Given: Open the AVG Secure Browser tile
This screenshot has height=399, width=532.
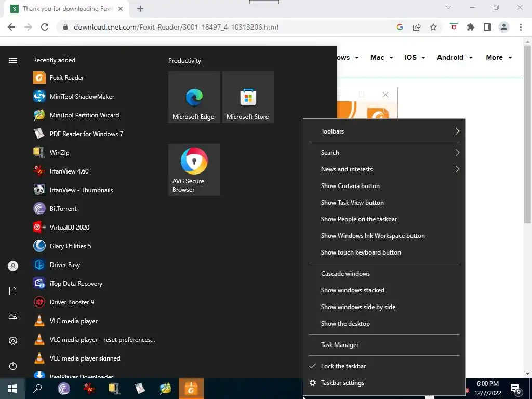Looking at the screenshot, I should (x=194, y=170).
